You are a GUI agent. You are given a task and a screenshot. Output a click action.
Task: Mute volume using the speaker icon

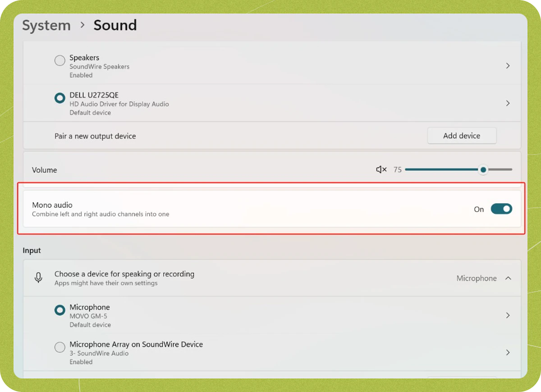click(381, 170)
